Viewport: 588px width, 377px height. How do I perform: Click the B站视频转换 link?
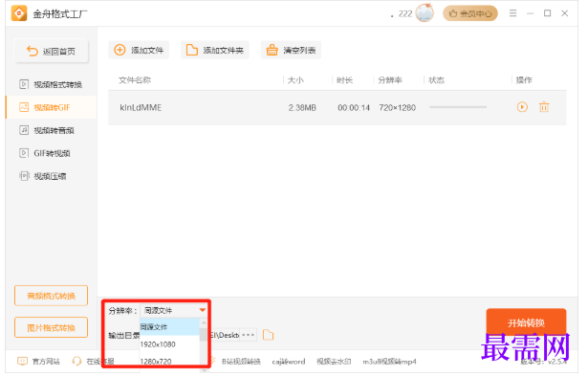(241, 362)
